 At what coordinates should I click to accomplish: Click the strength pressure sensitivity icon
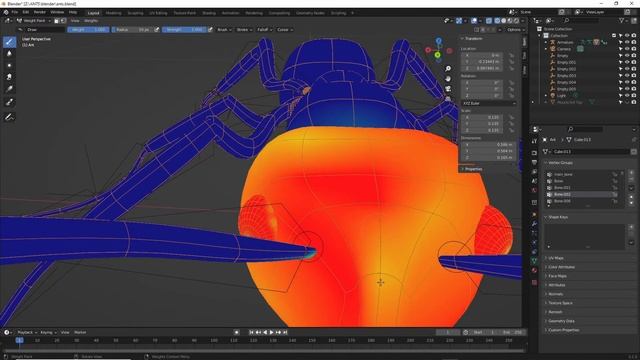point(210,29)
